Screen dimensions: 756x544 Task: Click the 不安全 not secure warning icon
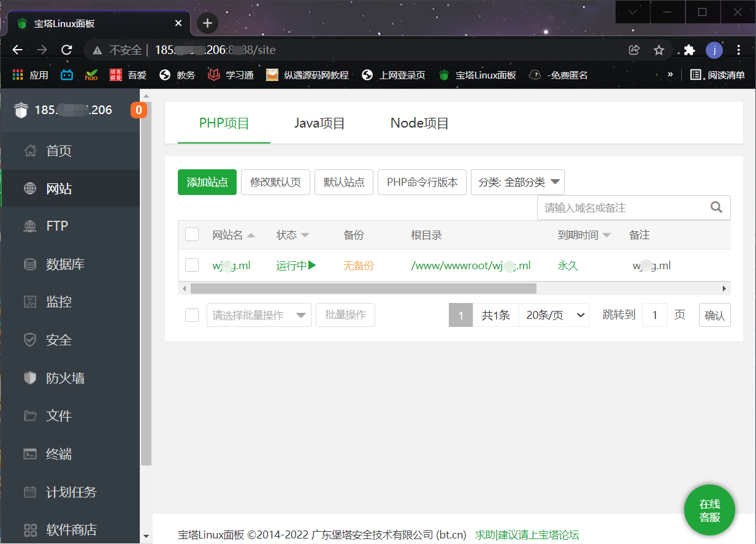(97, 50)
